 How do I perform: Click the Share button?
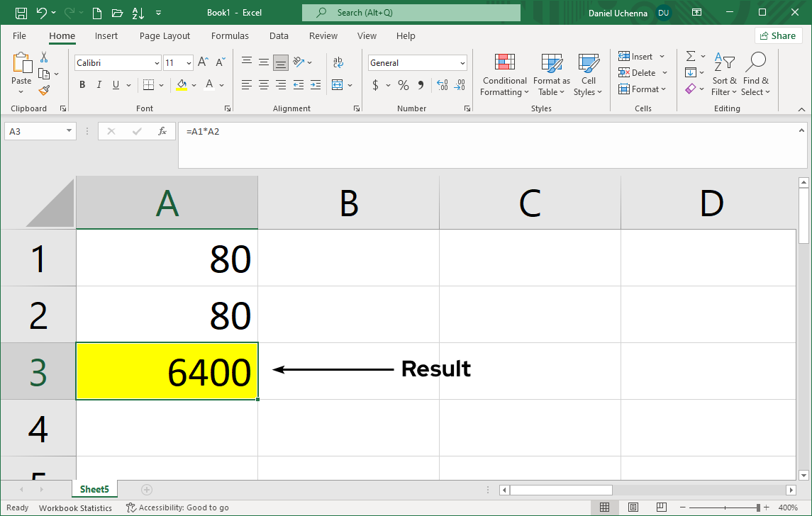coord(778,35)
